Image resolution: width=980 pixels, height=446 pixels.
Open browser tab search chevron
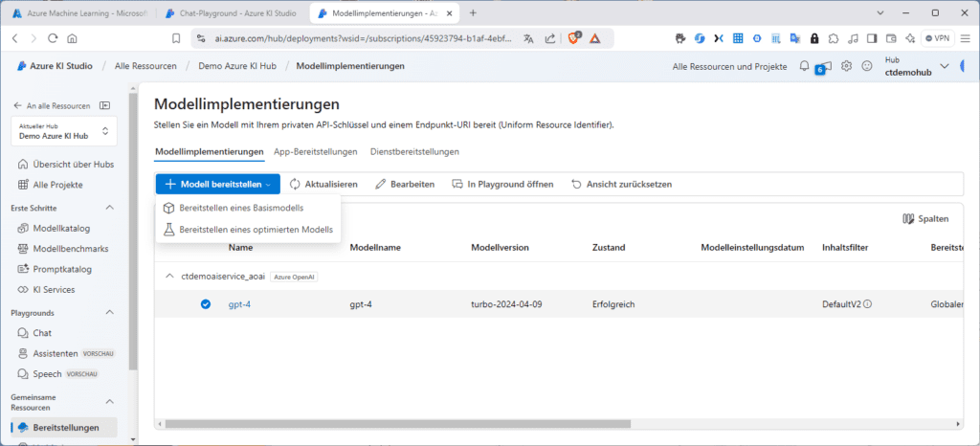(x=880, y=12)
